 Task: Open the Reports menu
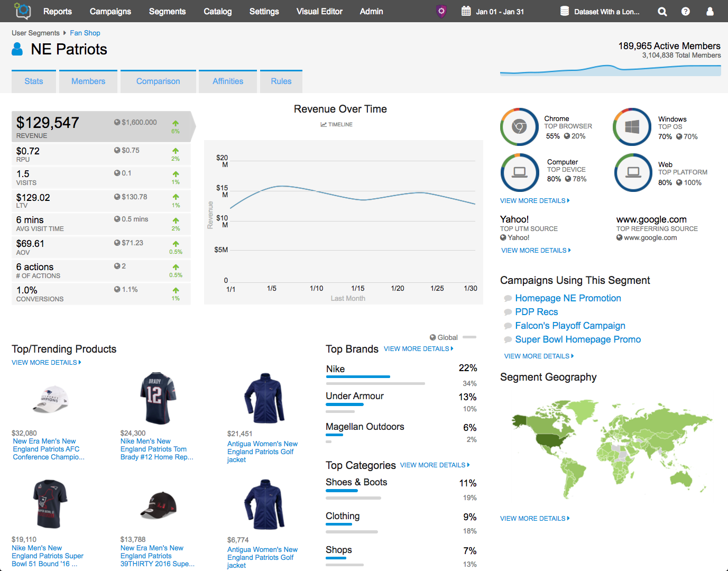click(58, 11)
